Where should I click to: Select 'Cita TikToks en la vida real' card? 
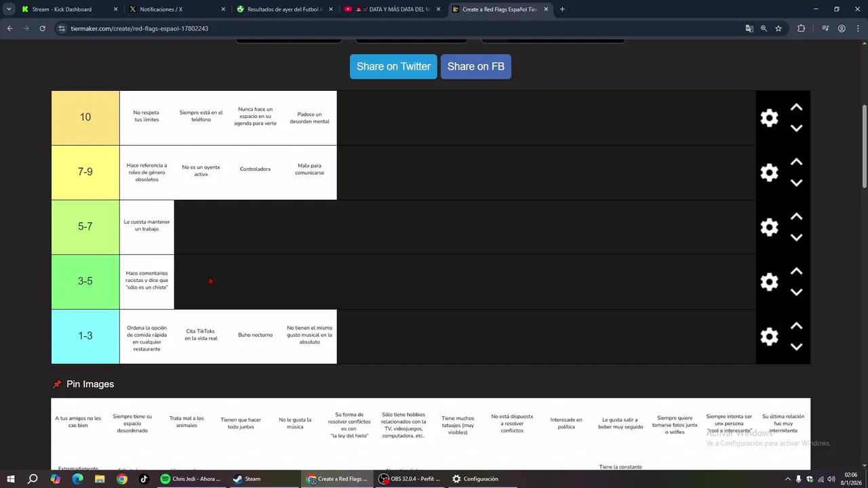pyautogui.click(x=201, y=336)
